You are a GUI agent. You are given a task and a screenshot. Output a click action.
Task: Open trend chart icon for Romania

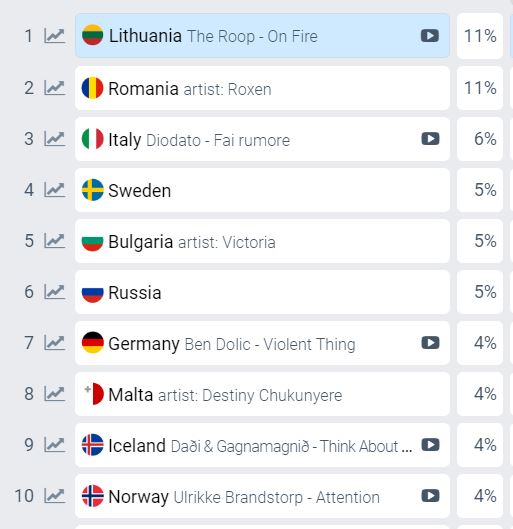click(54, 88)
